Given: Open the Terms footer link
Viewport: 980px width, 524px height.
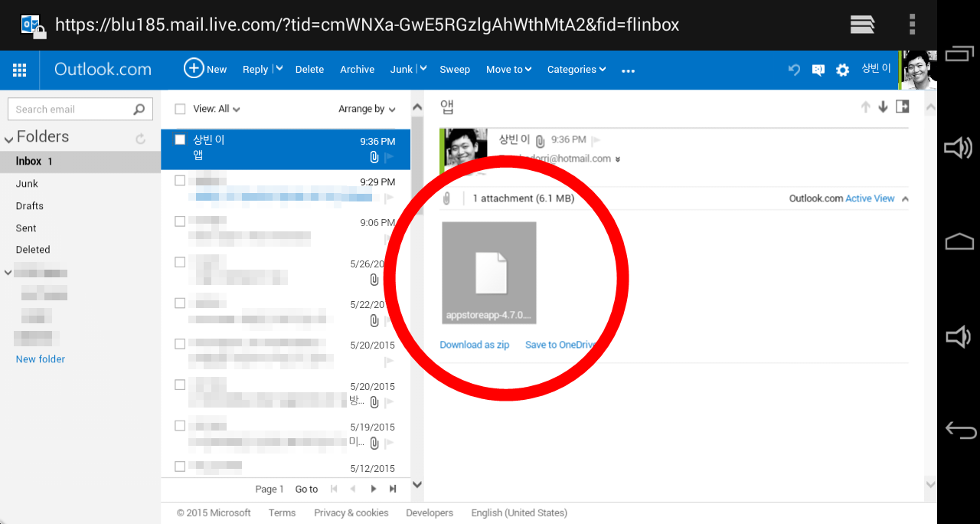Looking at the screenshot, I should 282,513.
